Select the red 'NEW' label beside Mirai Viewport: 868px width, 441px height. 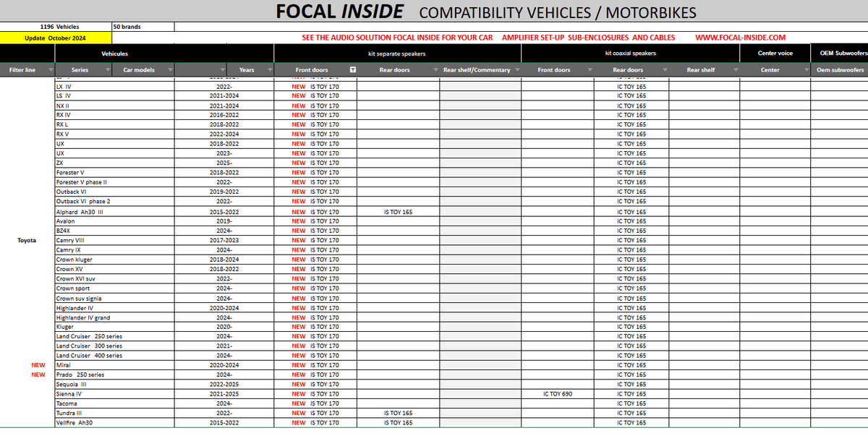click(38, 365)
